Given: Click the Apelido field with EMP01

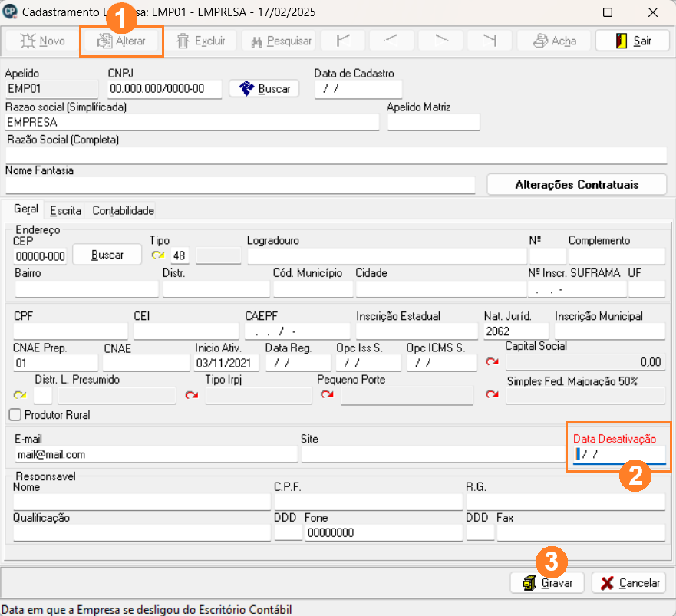Looking at the screenshot, I should [x=51, y=89].
